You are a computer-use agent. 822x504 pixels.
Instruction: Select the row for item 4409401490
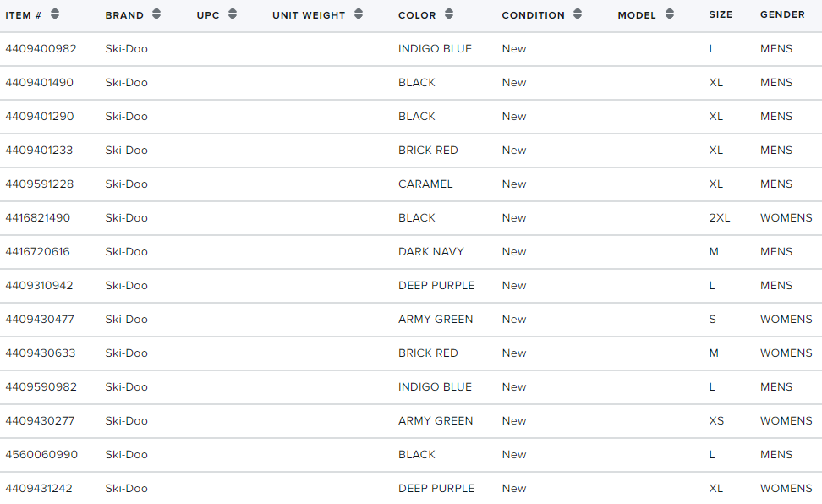[411, 83]
